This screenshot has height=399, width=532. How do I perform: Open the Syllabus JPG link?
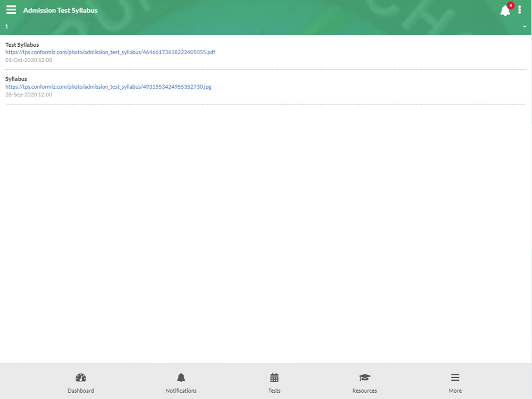click(x=108, y=87)
